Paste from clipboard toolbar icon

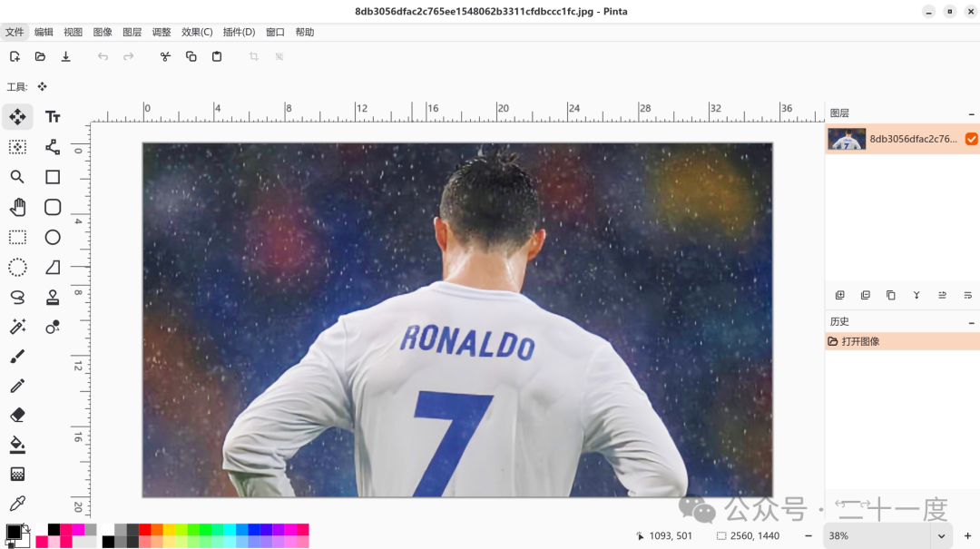[x=217, y=56]
